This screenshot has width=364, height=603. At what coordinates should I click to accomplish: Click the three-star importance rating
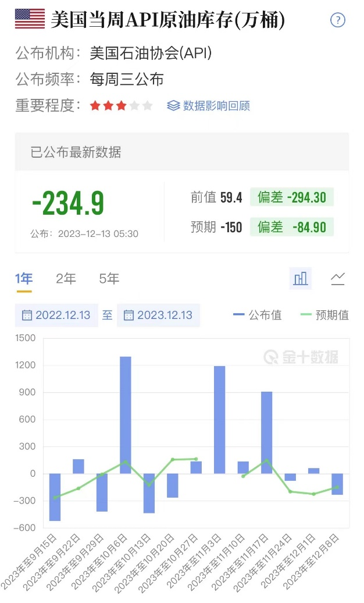tap(122, 105)
